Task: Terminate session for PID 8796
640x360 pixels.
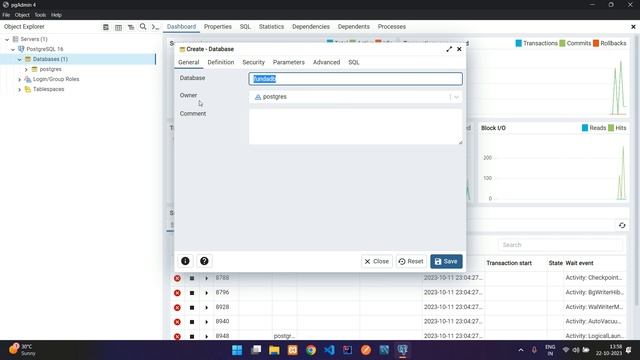Action: point(177,293)
